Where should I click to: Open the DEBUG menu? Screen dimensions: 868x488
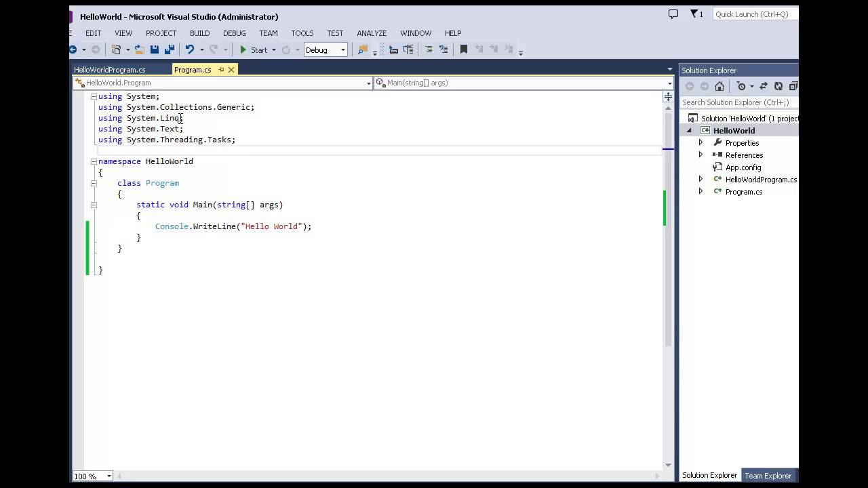235,33
